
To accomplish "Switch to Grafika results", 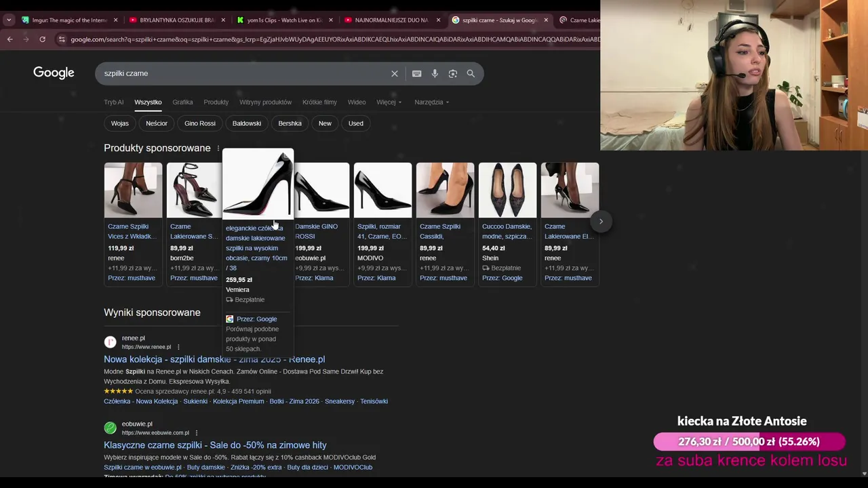I will click(182, 102).
